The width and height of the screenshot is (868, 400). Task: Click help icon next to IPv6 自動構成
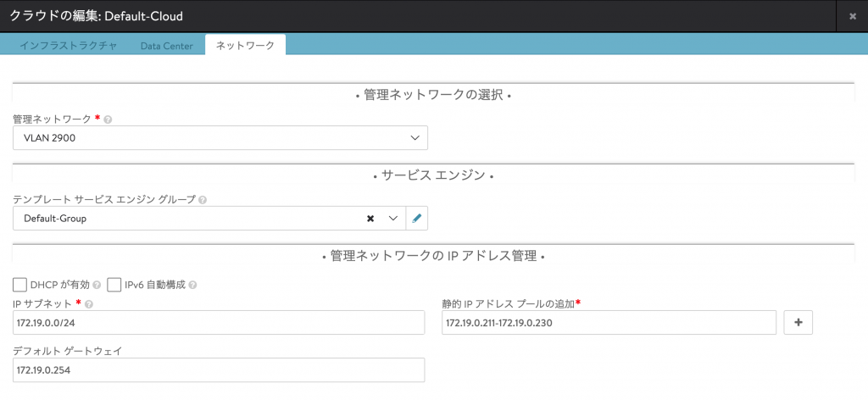point(194,285)
